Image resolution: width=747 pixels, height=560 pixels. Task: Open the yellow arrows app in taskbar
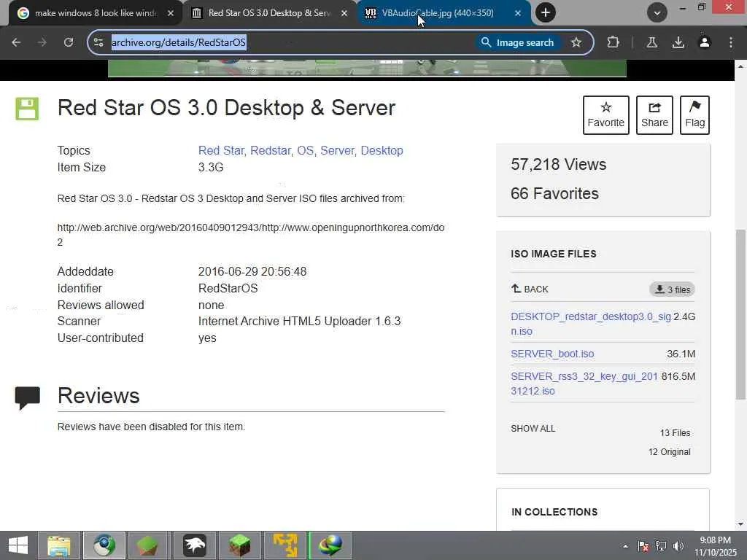point(285,545)
